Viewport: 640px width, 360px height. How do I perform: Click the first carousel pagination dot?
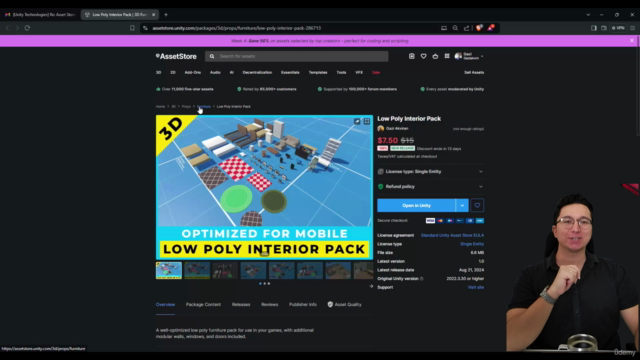tap(260, 284)
